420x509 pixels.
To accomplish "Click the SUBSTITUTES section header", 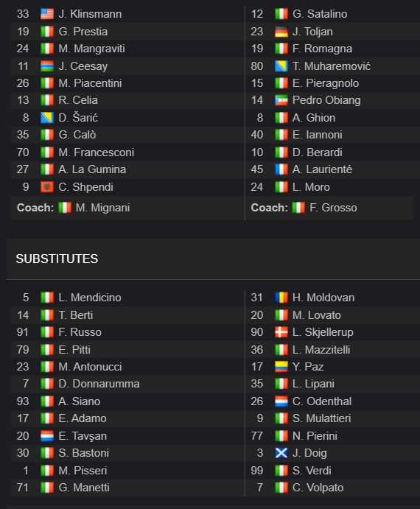I will pyautogui.click(x=57, y=259).
